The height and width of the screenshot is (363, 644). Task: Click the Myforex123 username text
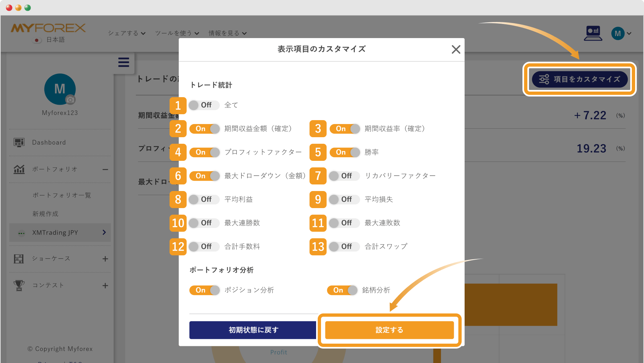point(60,113)
